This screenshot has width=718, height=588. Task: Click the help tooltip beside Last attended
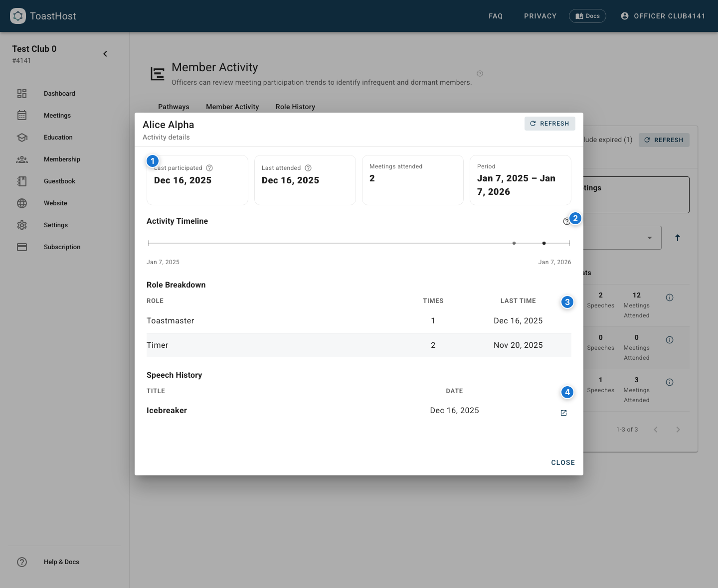(x=308, y=168)
